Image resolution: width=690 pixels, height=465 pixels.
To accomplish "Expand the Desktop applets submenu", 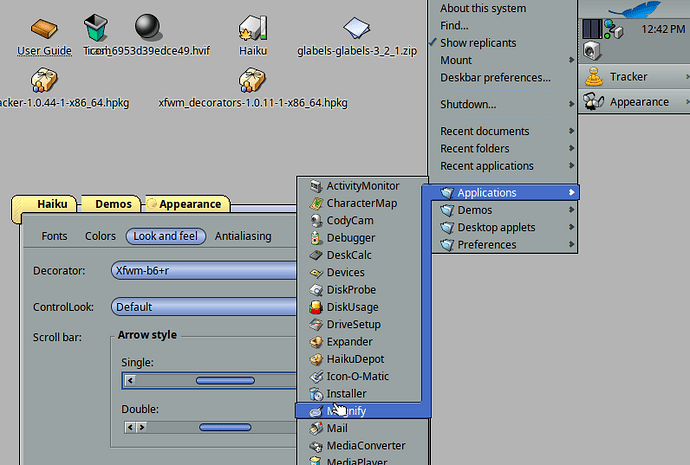I will [x=504, y=227].
